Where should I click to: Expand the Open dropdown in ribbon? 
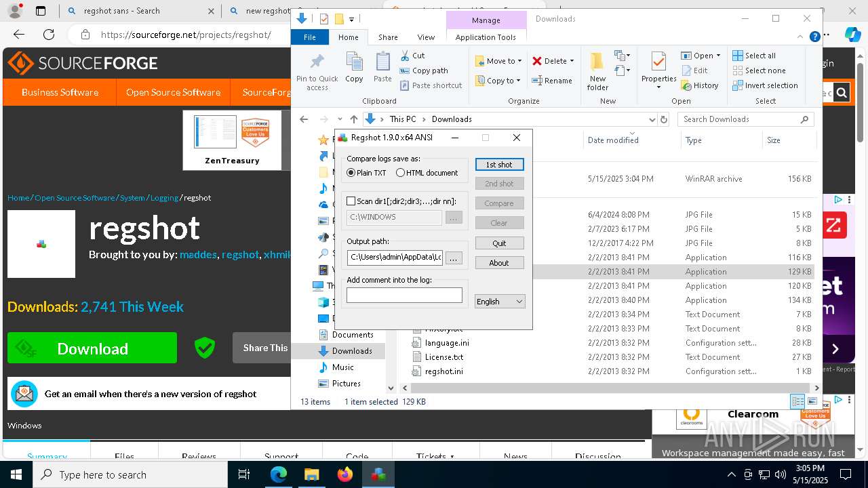pyautogui.click(x=718, y=56)
